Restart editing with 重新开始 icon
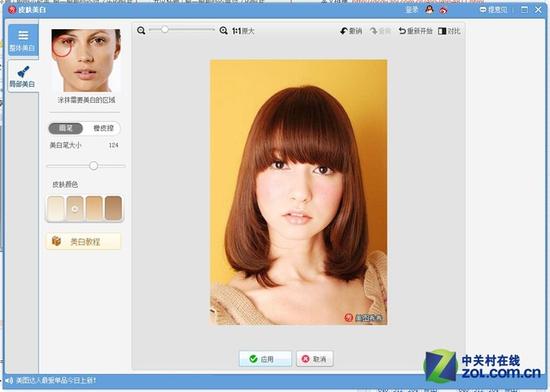 [x=415, y=31]
